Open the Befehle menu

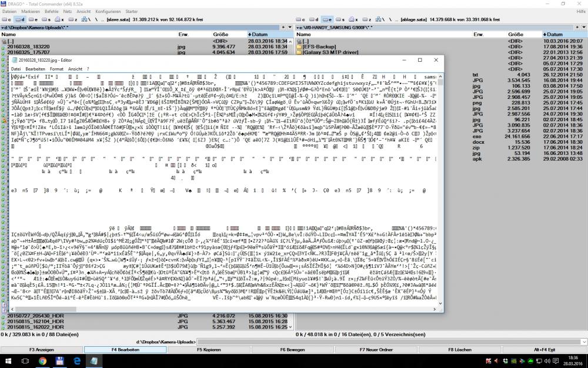pos(51,11)
